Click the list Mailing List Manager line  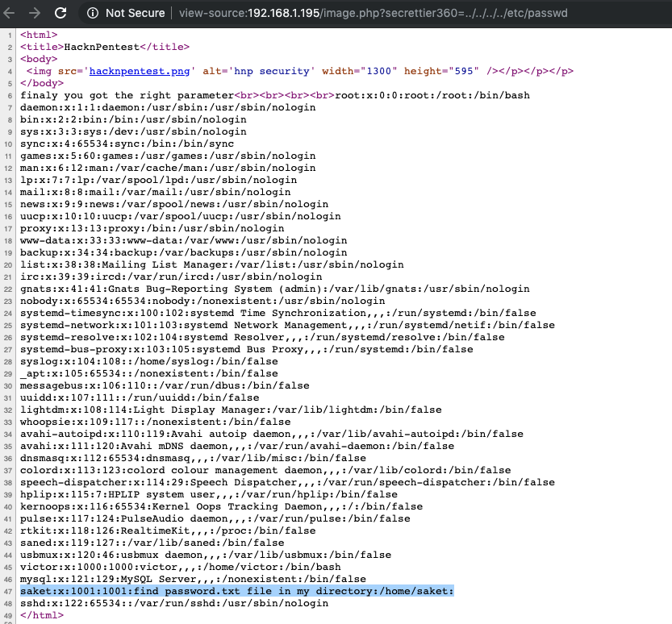(211, 264)
